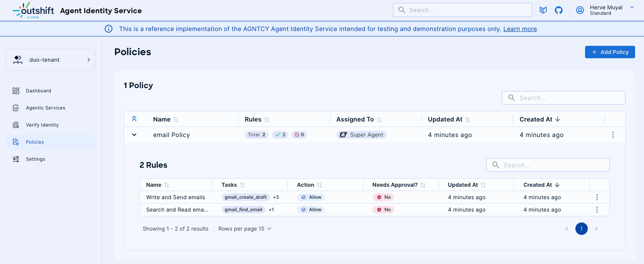Click the duo-tenant organization icon
The image size is (644, 264).
(x=18, y=60)
